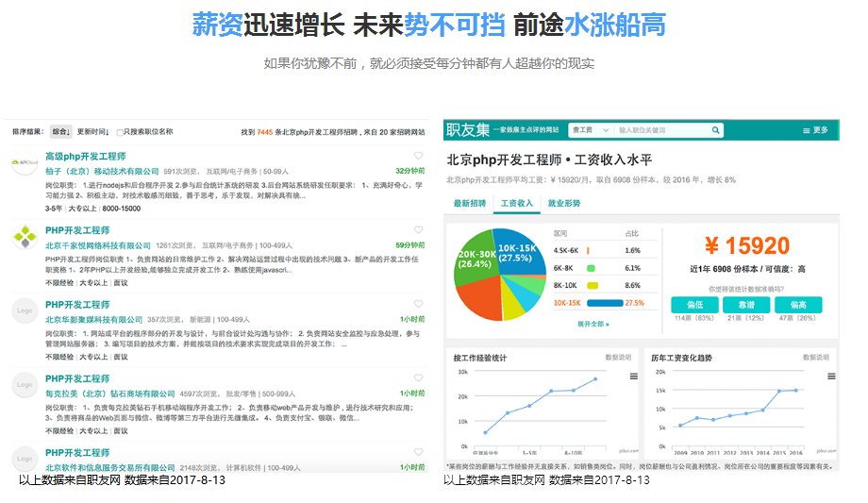The height and width of the screenshot is (503, 868).
Task: Click the ¥ 15920 average salary figure
Action: (x=747, y=246)
